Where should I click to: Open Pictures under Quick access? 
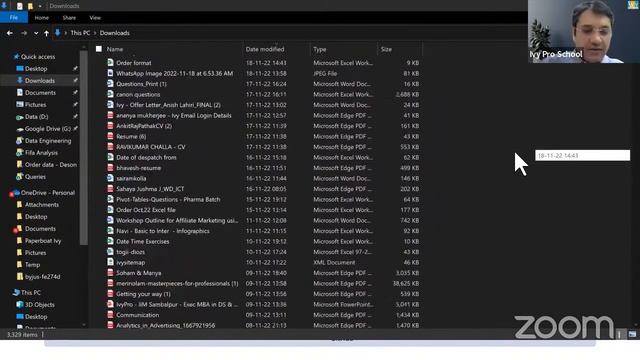pos(36,104)
